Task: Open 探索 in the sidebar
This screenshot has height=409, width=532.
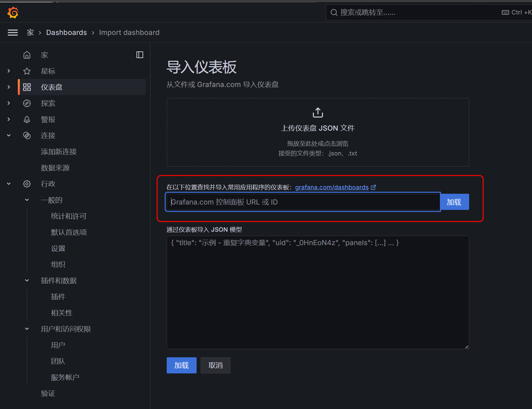Action: 48,103
